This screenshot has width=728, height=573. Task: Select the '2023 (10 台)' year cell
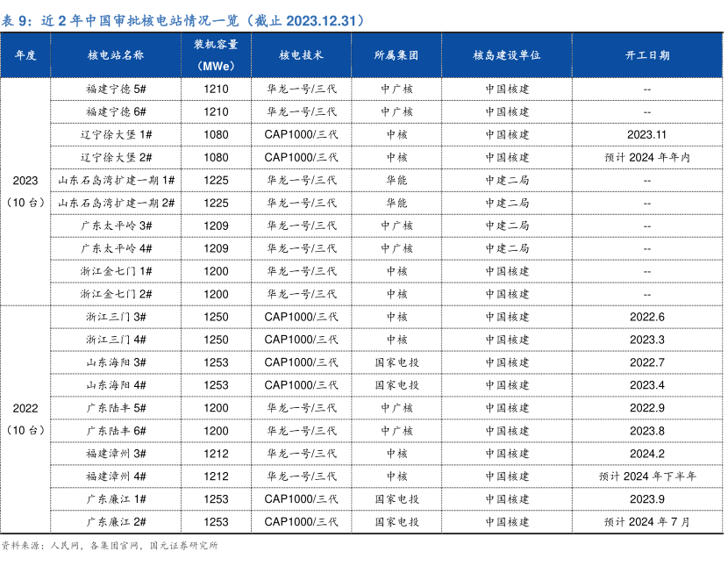click(25, 191)
